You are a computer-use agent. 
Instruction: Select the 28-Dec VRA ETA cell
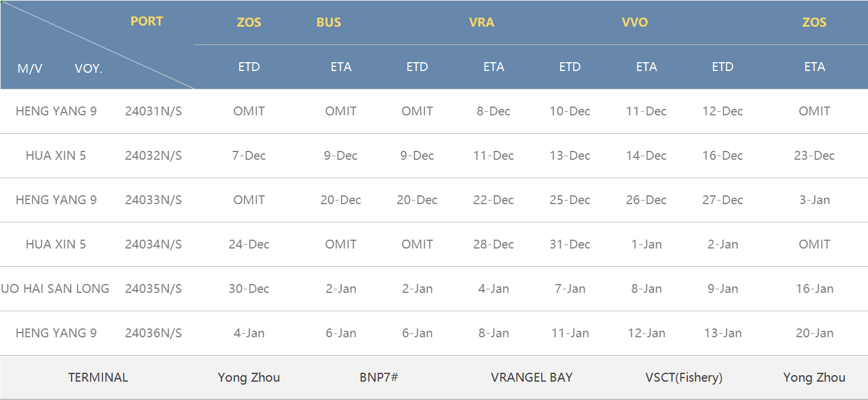[x=493, y=244]
